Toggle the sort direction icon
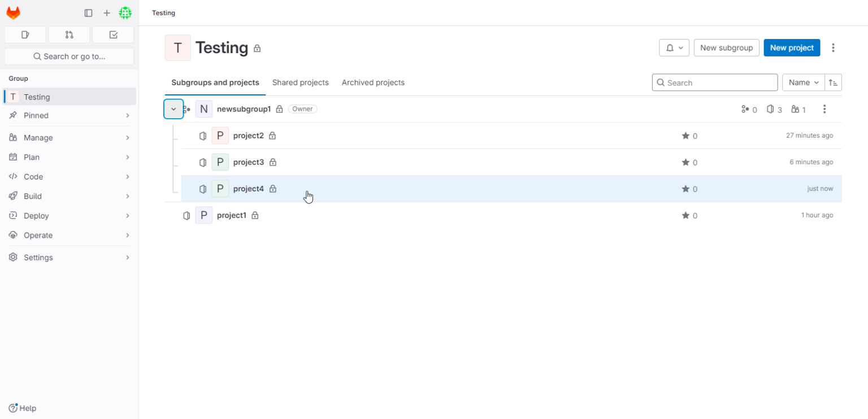The height and width of the screenshot is (419, 868). 834,82
